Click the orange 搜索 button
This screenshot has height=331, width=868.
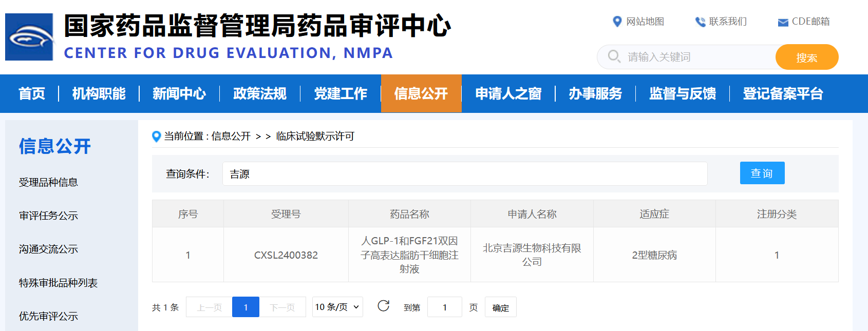807,57
